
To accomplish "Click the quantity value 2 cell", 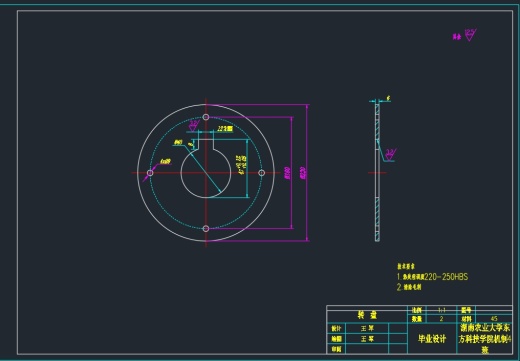I will pyautogui.click(x=442, y=319).
